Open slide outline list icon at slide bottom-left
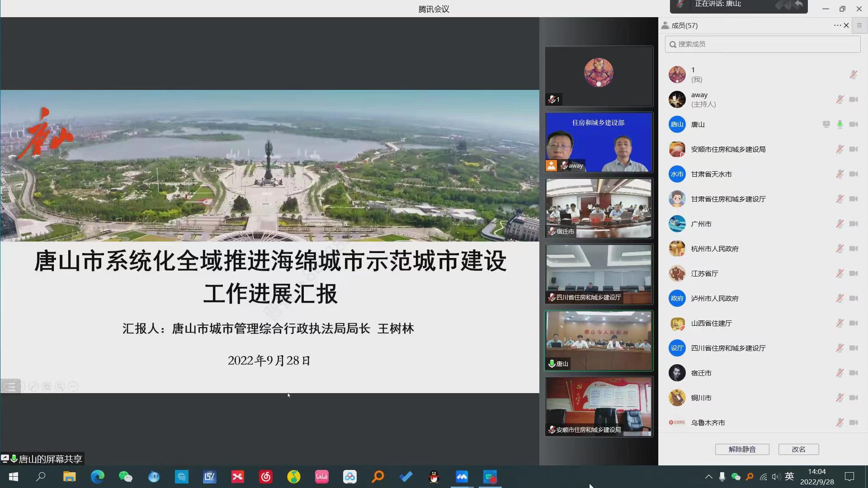This screenshot has height=488, width=868. coord(10,386)
